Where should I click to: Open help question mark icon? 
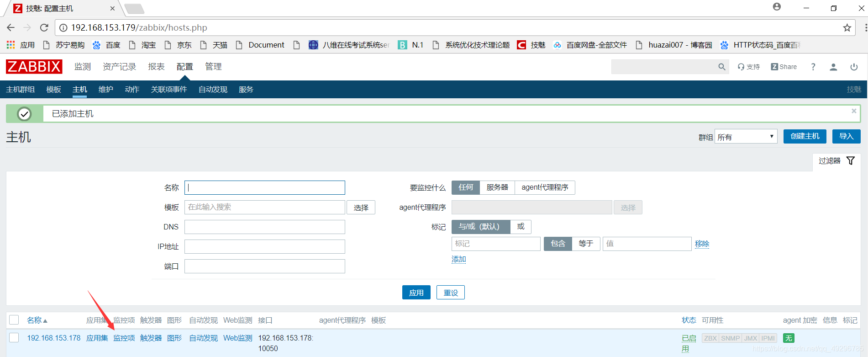[x=813, y=67]
